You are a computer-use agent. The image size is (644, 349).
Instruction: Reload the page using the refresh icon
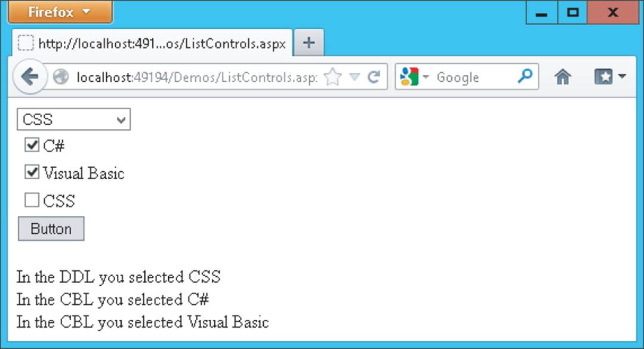coord(374,77)
